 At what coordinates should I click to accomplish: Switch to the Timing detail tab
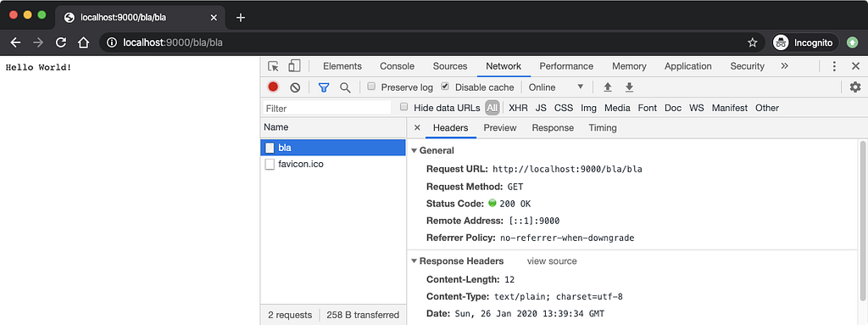[x=603, y=127]
